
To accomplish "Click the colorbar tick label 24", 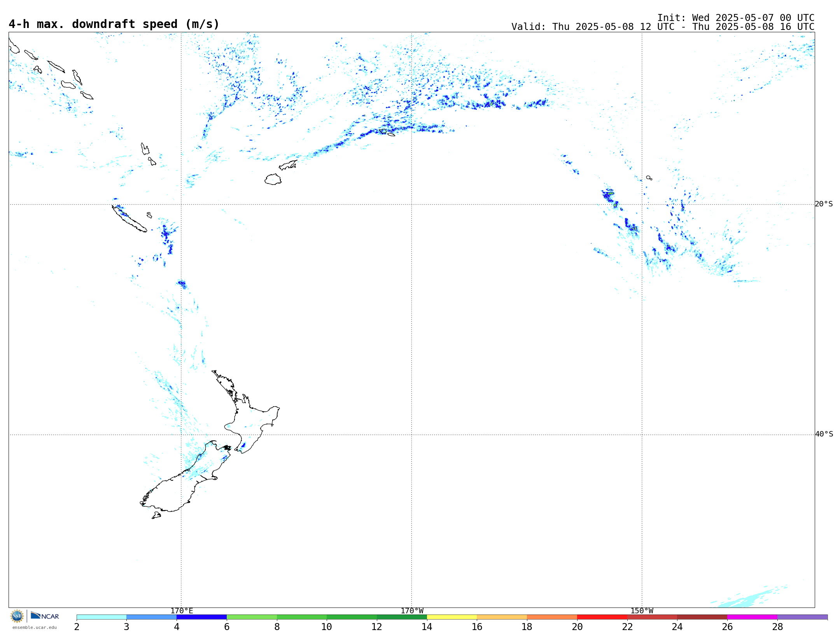I will click(x=677, y=627).
